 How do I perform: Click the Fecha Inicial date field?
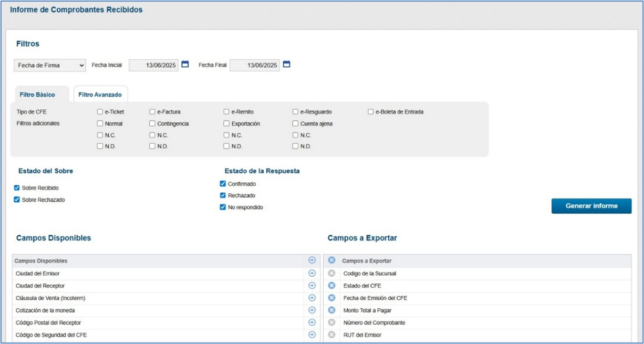pyautogui.click(x=153, y=65)
